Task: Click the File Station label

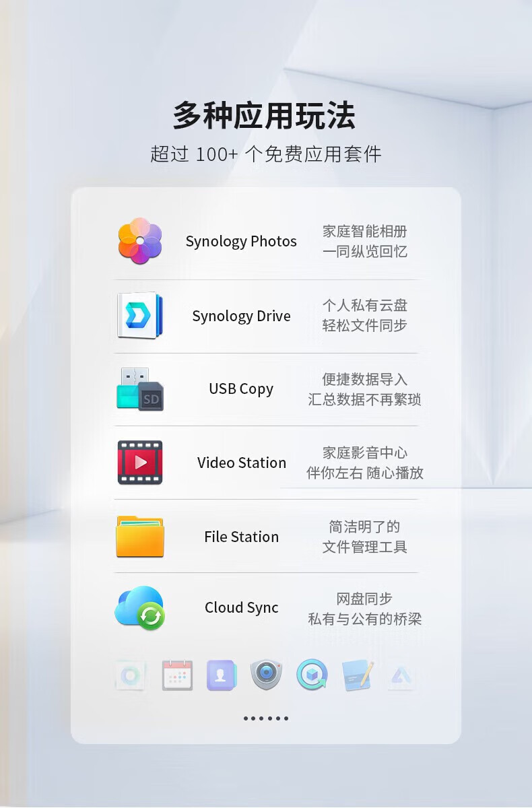Action: [x=242, y=537]
